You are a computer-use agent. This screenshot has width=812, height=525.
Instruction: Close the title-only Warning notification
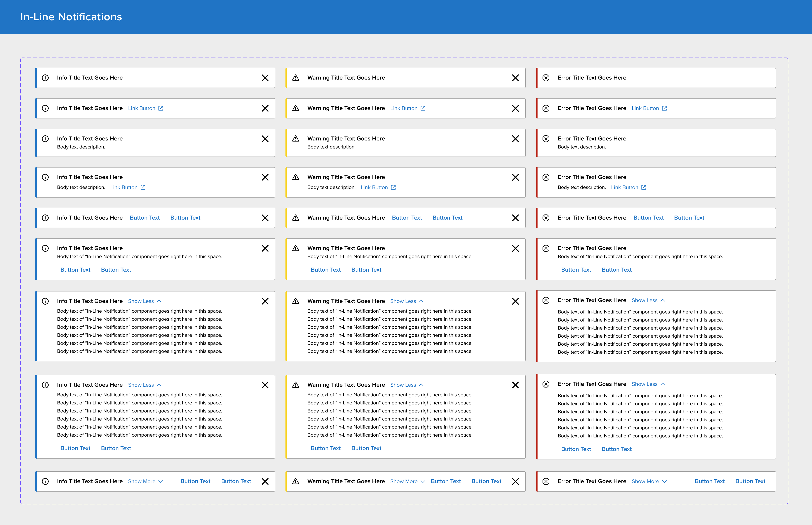click(515, 78)
